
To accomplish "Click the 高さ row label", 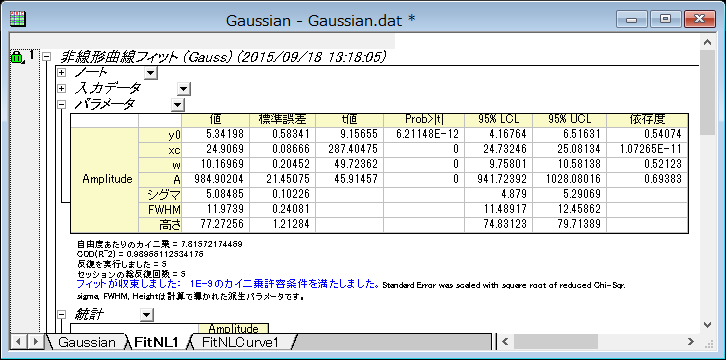I will [160, 225].
